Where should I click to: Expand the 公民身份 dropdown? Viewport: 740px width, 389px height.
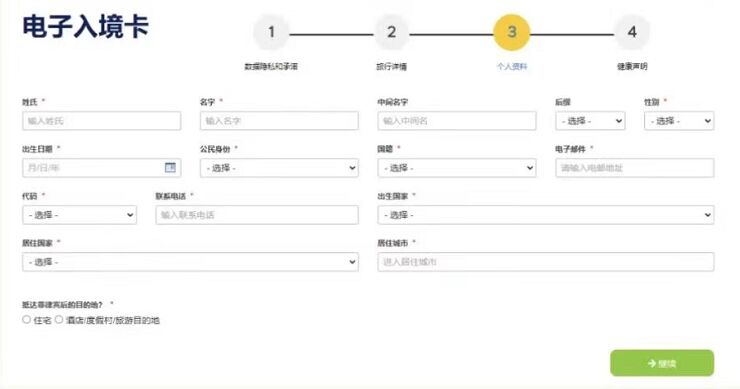279,168
